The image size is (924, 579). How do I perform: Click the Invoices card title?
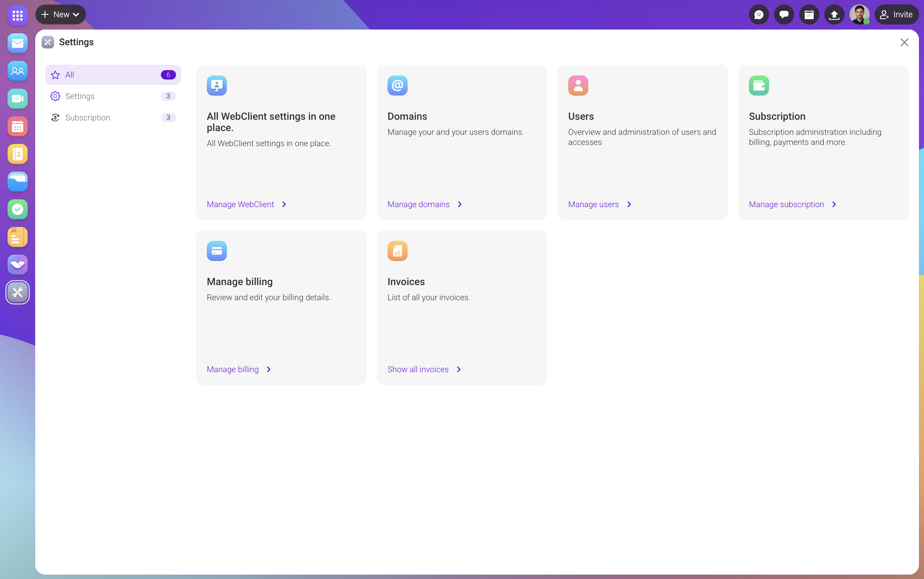406,282
